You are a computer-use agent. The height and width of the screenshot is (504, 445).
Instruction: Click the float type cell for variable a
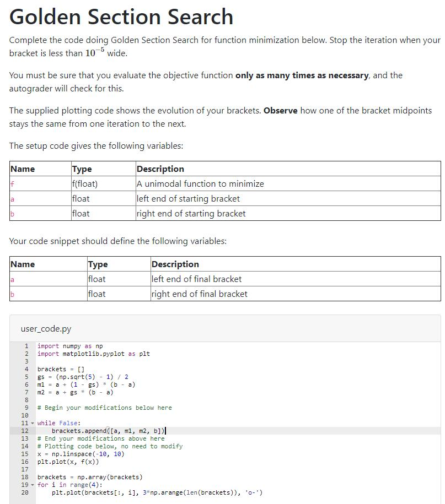pyautogui.click(x=79, y=198)
